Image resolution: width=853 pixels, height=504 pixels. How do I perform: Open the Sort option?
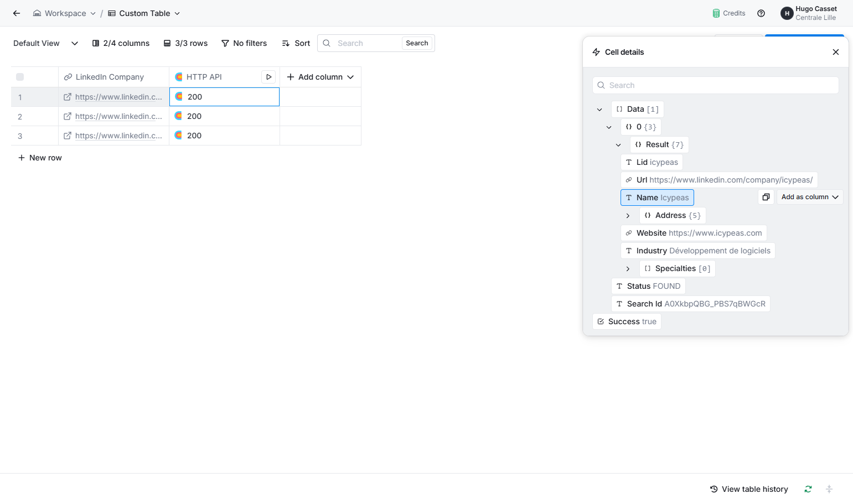[296, 43]
